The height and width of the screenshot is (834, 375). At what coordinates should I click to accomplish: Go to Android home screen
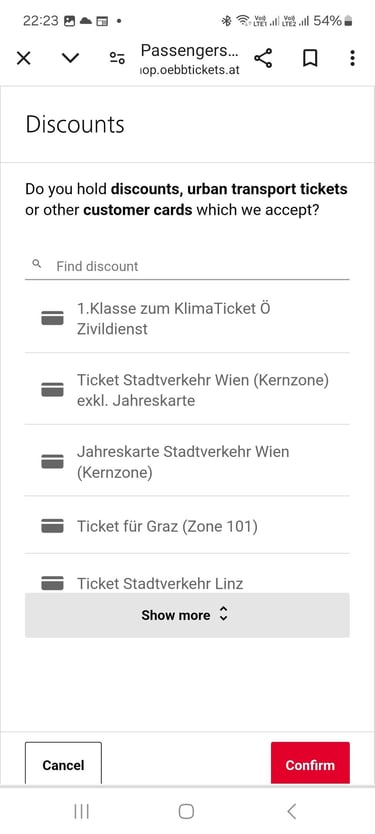coord(186,811)
